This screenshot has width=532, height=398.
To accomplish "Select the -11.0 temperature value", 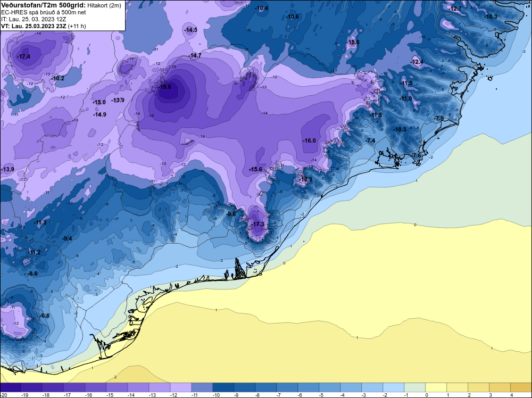I will coord(406,99).
